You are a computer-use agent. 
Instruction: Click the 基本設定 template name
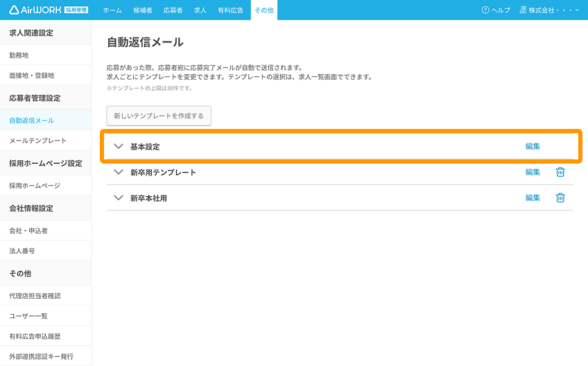[x=145, y=147]
